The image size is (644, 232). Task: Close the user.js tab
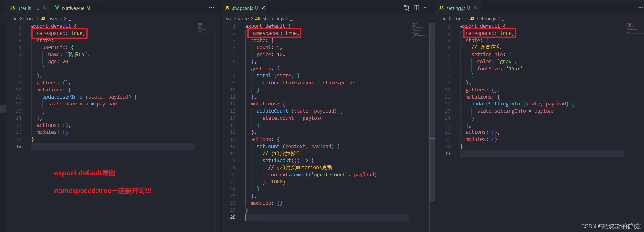coord(45,8)
